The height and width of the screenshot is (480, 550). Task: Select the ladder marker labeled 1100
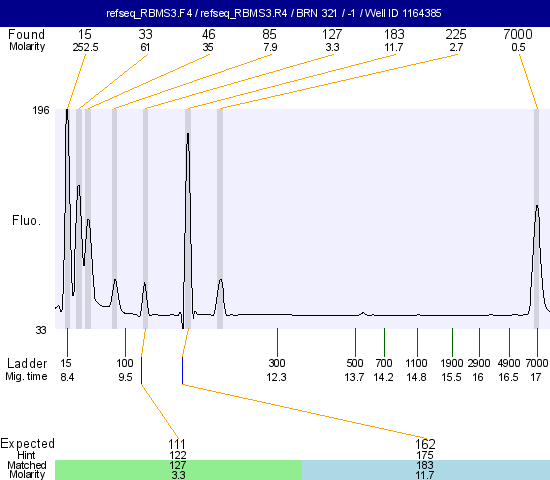click(x=416, y=363)
